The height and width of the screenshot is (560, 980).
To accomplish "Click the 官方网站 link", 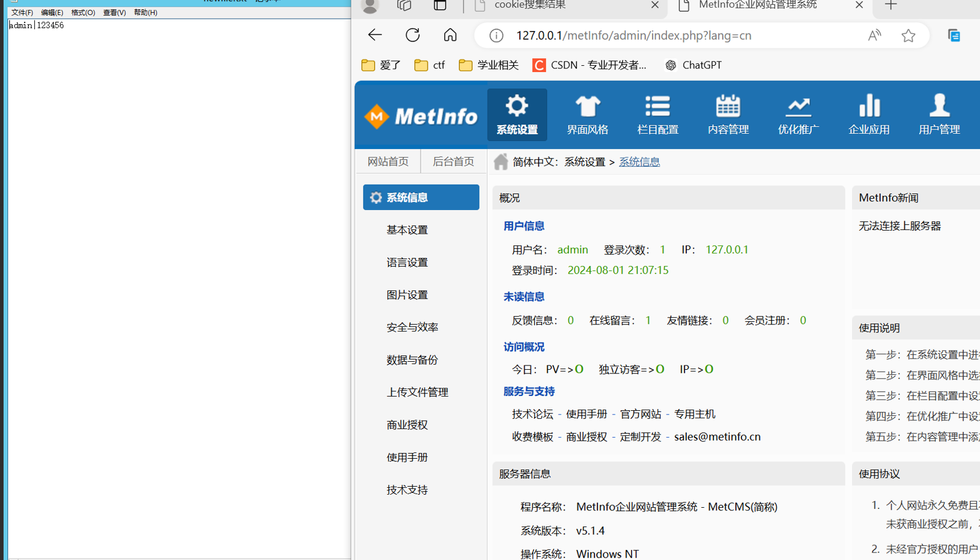I will pyautogui.click(x=640, y=414).
